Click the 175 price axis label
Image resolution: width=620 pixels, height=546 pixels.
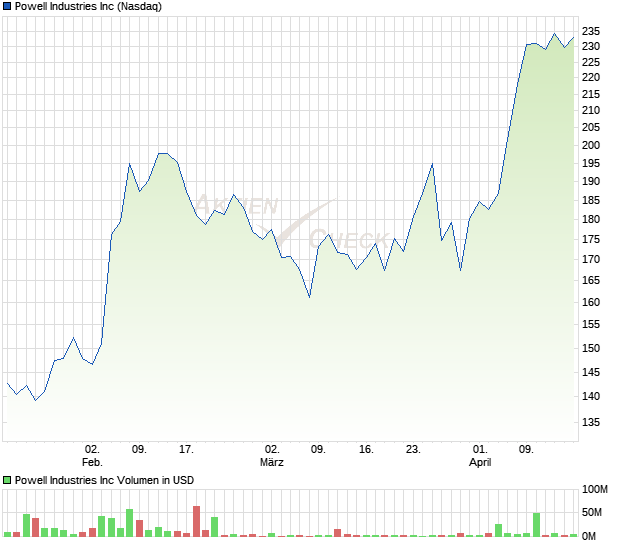coord(591,239)
